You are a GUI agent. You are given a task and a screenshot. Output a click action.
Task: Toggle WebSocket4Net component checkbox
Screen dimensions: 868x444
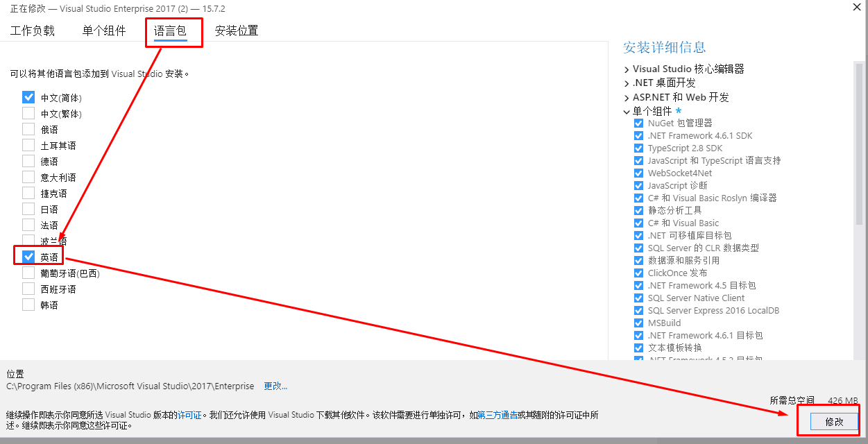(638, 173)
